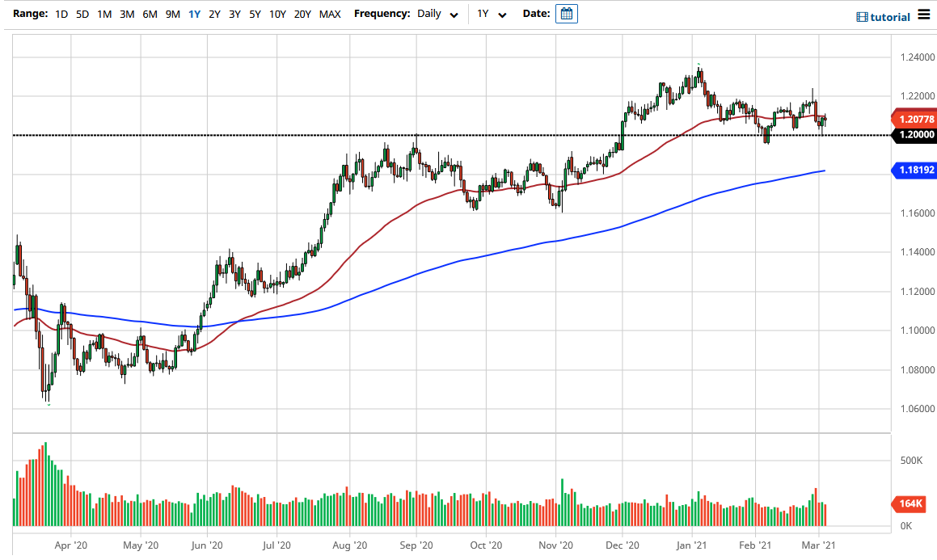This screenshot has width=937, height=560.
Task: Switch to the 1D range
Action: coord(61,14)
